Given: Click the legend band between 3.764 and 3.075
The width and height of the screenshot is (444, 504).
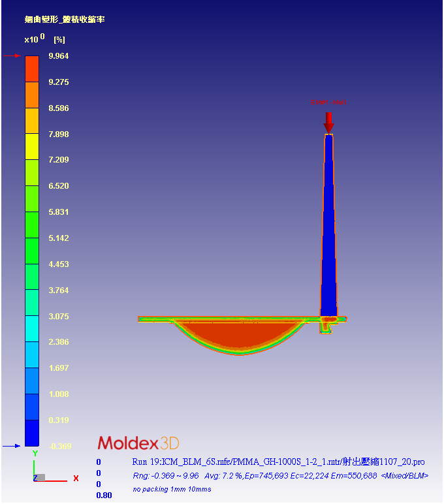Looking at the screenshot, I should click(x=32, y=303).
